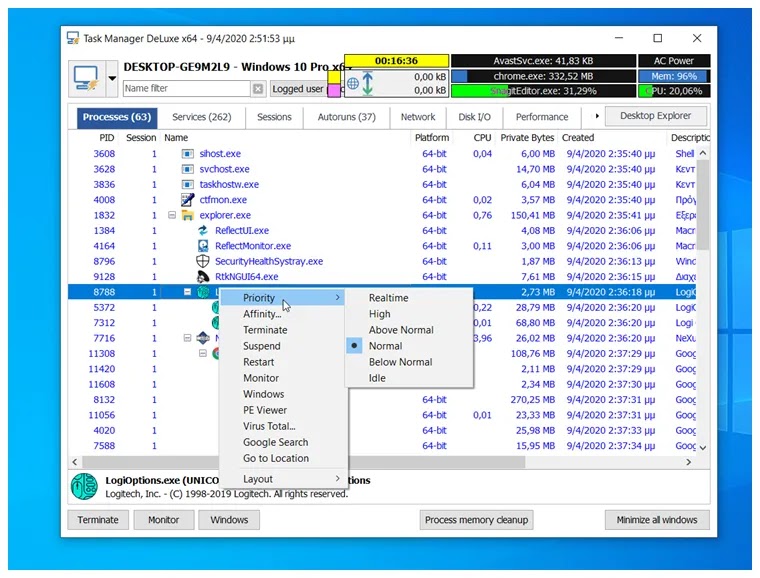
Task: Collapse the tree node in row 8788
Action: point(188,292)
